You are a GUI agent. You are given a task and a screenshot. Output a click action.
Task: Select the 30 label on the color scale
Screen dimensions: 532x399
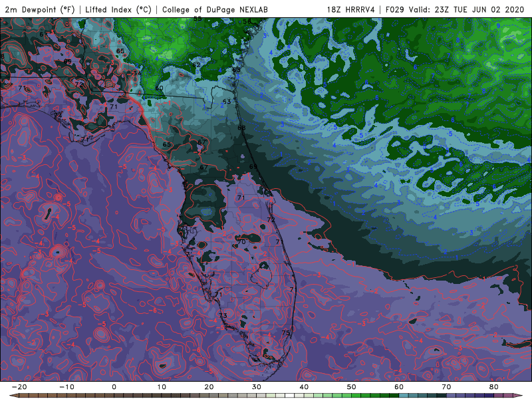tap(257, 387)
